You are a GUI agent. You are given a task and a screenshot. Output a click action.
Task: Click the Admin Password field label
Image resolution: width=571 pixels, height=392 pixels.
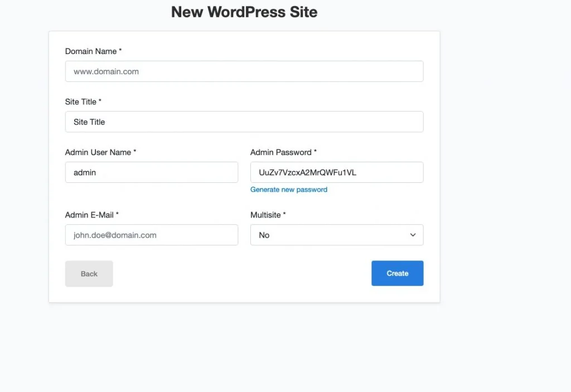coord(283,152)
